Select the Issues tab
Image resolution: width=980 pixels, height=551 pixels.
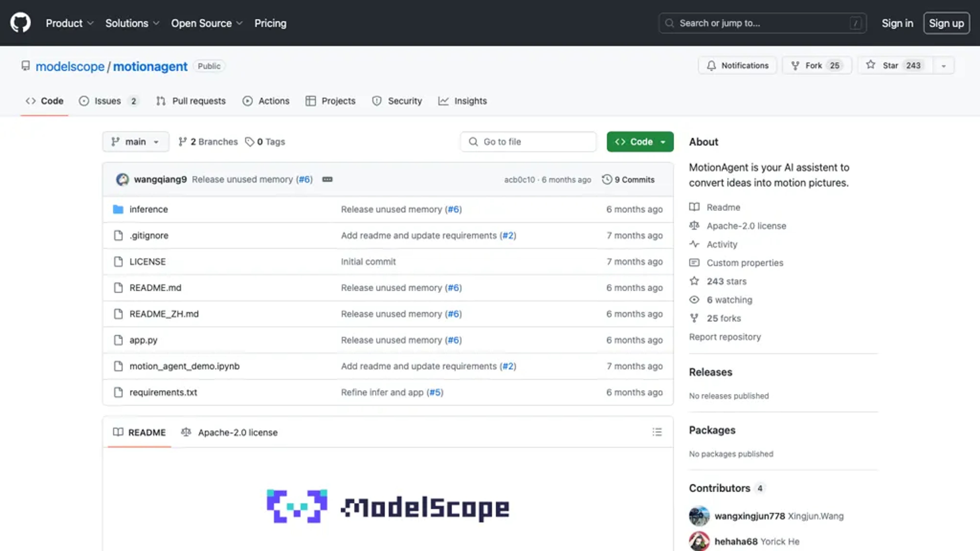tap(108, 100)
